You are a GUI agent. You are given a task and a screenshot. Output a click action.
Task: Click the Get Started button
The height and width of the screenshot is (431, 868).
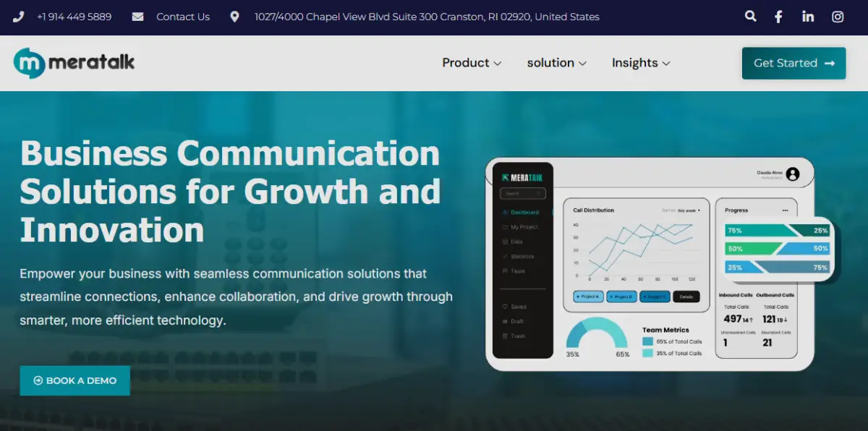pyautogui.click(x=793, y=63)
